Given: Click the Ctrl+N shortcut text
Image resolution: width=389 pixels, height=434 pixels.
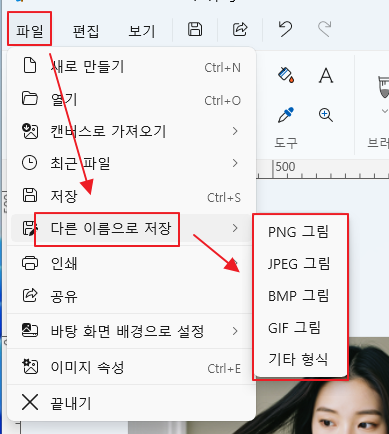Looking at the screenshot, I should (222, 68).
